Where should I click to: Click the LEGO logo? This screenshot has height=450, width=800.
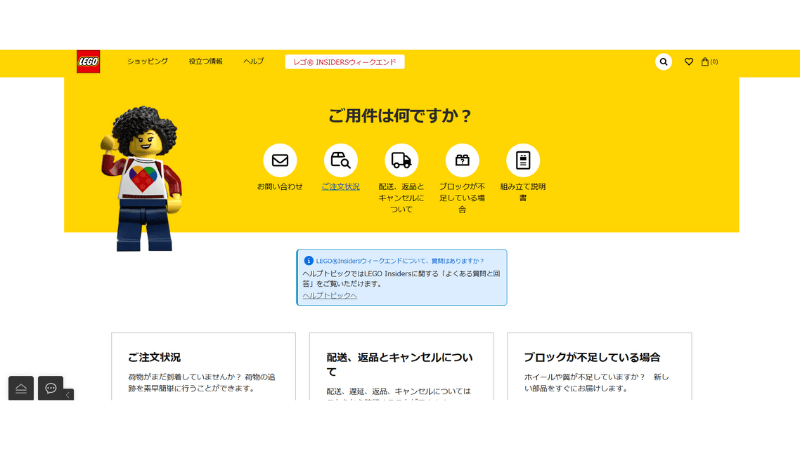pos(88,62)
